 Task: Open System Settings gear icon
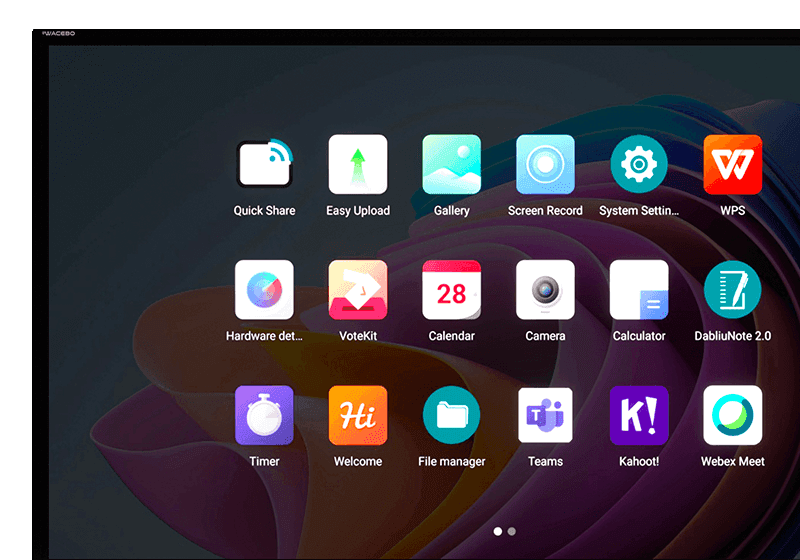tap(639, 164)
